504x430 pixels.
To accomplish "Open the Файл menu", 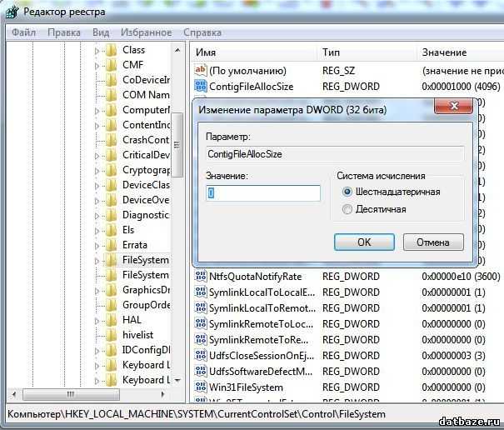I will (24, 32).
